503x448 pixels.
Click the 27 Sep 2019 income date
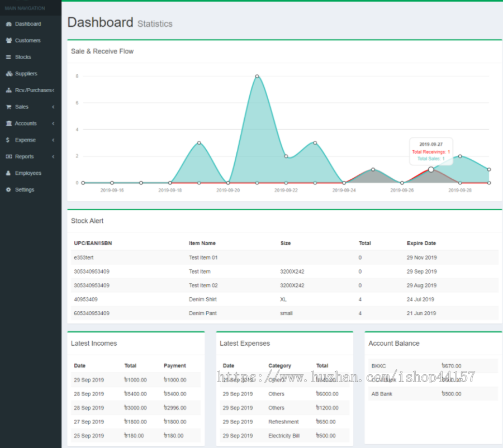point(89,422)
